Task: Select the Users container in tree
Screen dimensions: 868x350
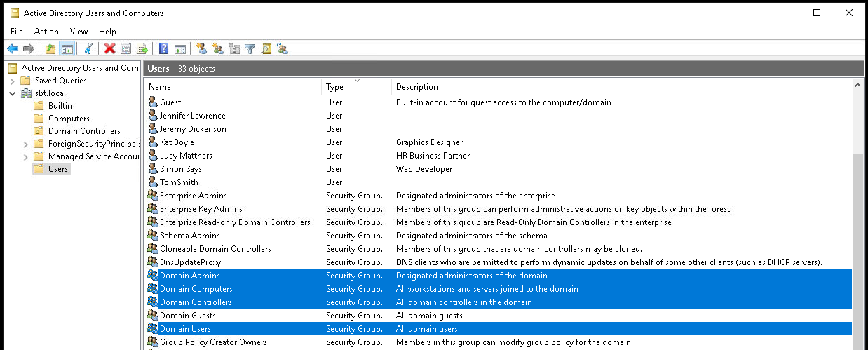Action: tap(58, 169)
